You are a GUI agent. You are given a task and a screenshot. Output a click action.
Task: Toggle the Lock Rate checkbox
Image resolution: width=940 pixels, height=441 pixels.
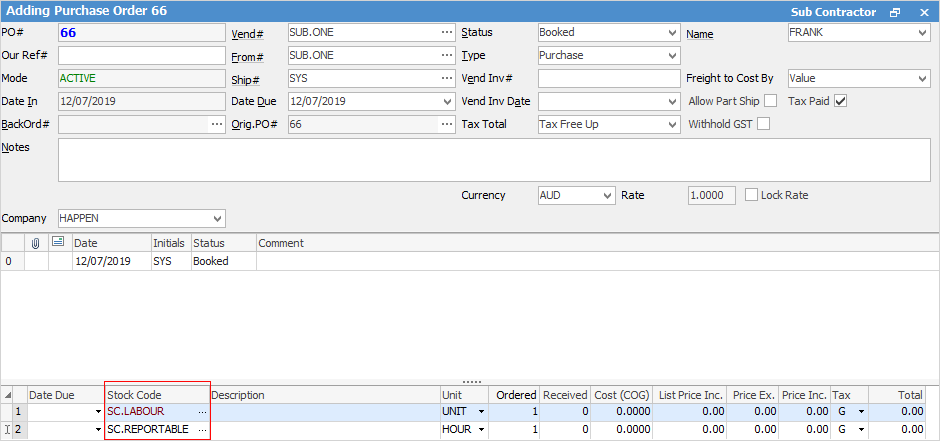click(752, 196)
